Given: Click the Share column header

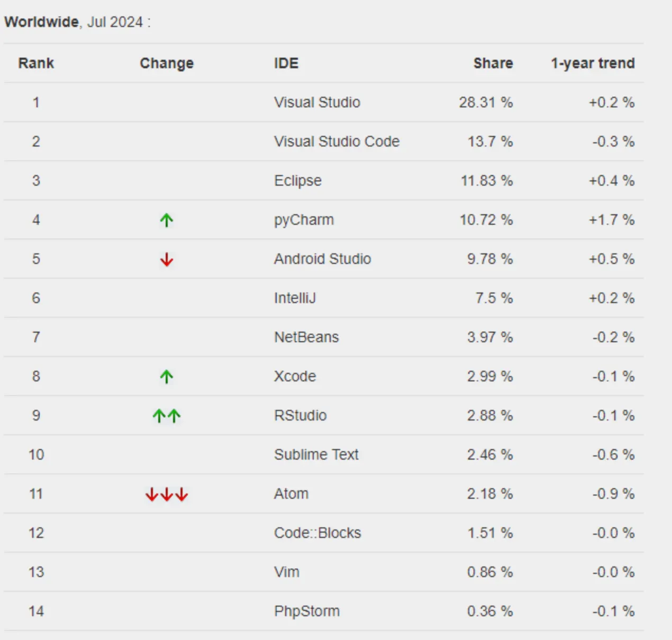Looking at the screenshot, I should coord(493,63).
